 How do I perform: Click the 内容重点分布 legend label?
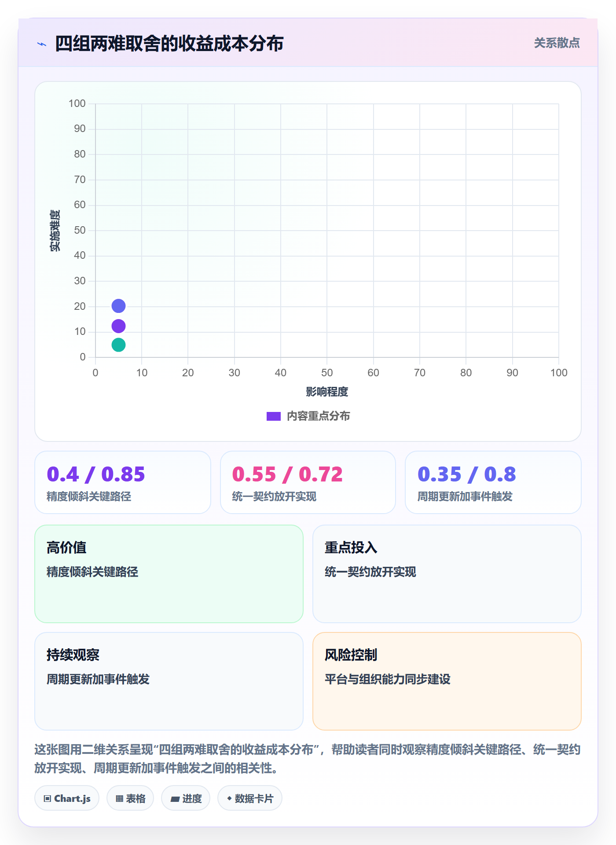(x=318, y=416)
